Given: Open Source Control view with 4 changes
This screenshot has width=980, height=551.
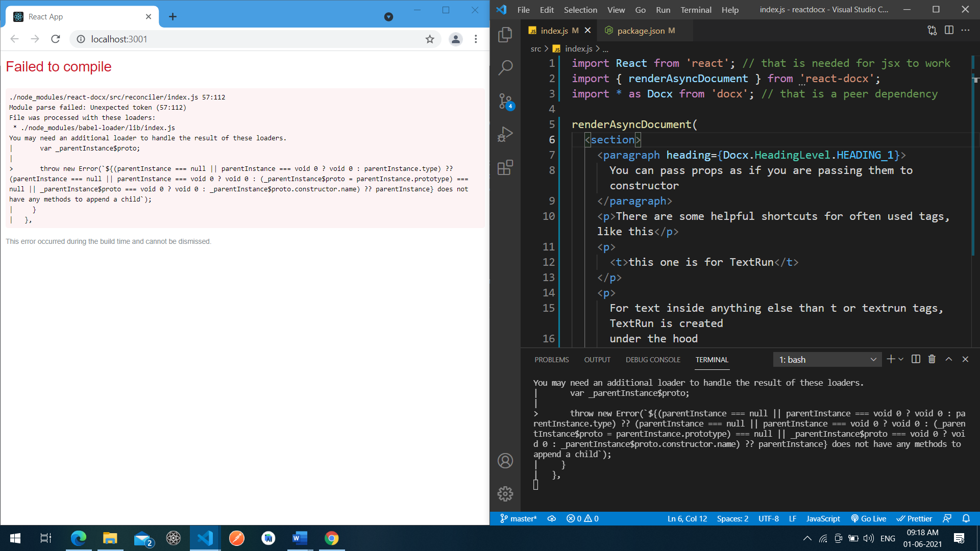Looking at the screenshot, I should click(x=505, y=101).
